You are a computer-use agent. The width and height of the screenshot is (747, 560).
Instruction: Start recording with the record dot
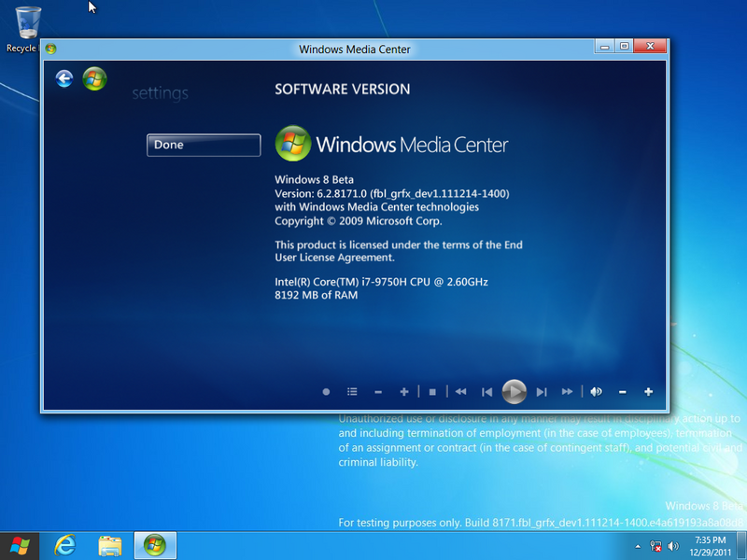pyautogui.click(x=326, y=392)
